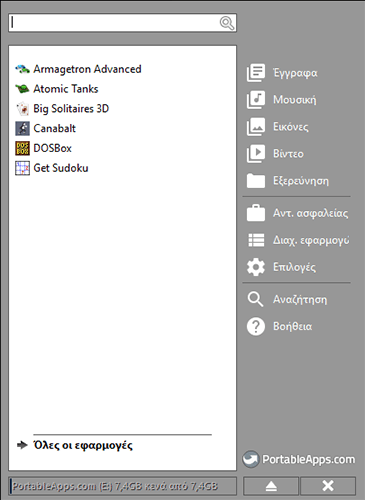Launch Atomic Tanks from the list
The image size is (365, 500).
[x=66, y=89]
